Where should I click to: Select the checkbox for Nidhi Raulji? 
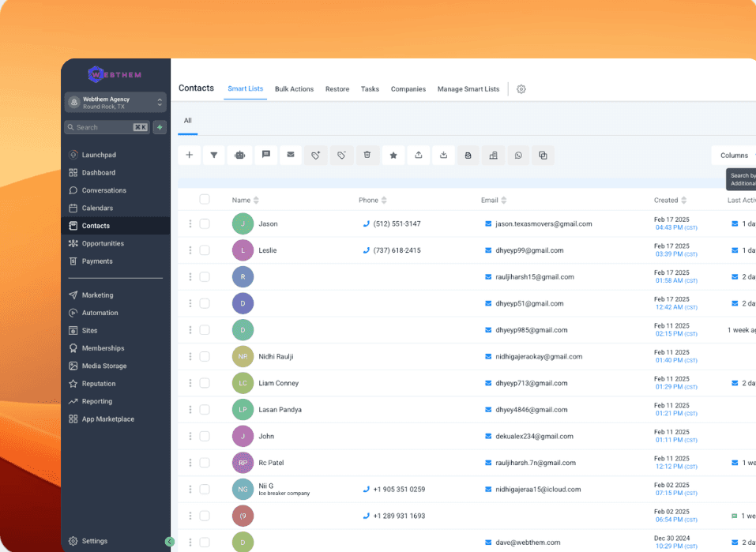coord(205,356)
